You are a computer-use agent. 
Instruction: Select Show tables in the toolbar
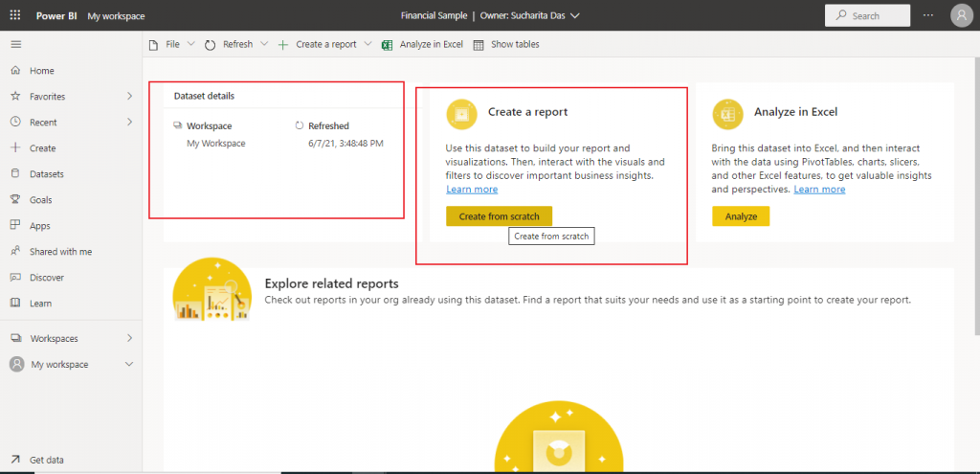tap(506, 44)
